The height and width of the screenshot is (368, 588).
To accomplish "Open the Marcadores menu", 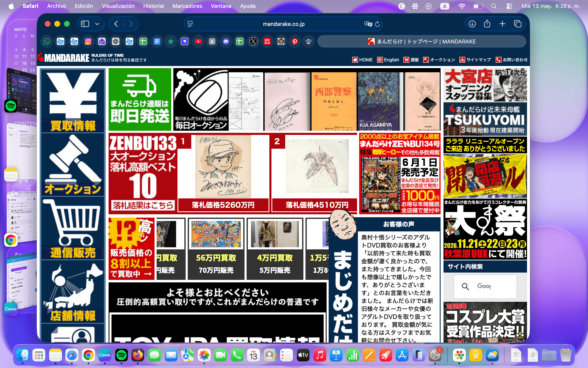I will coord(187,6).
